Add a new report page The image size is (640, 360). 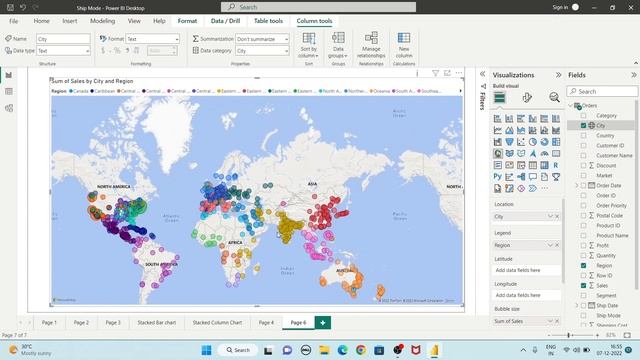click(x=322, y=322)
